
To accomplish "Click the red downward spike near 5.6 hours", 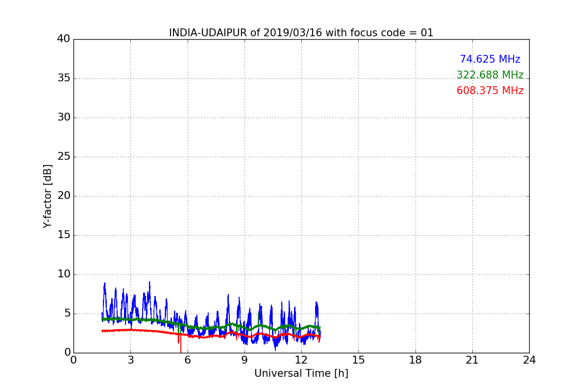I will tap(180, 345).
